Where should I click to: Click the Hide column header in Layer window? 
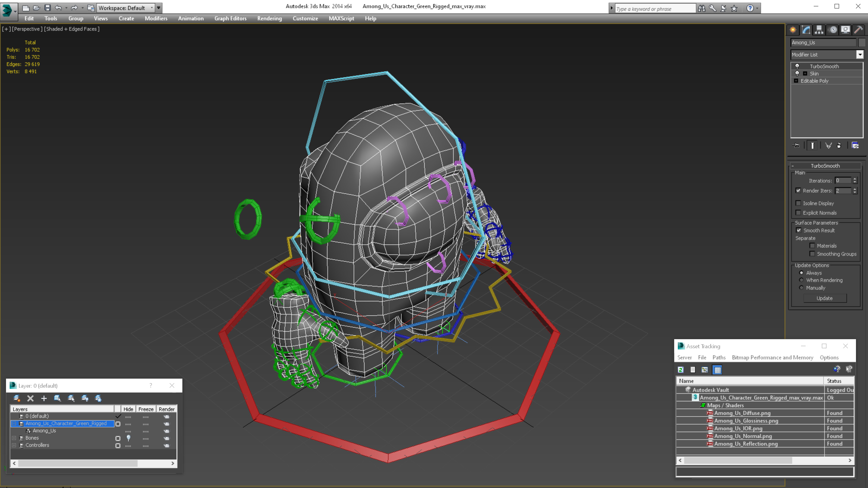(x=128, y=409)
